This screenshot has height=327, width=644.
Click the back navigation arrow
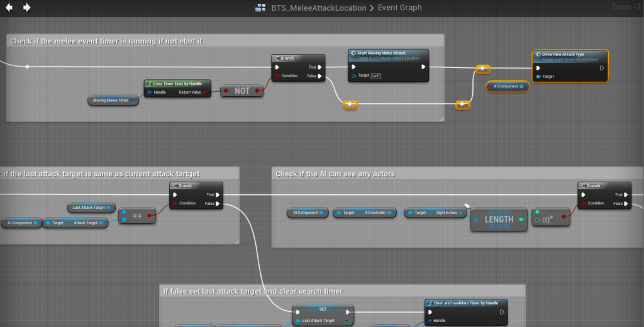point(9,8)
